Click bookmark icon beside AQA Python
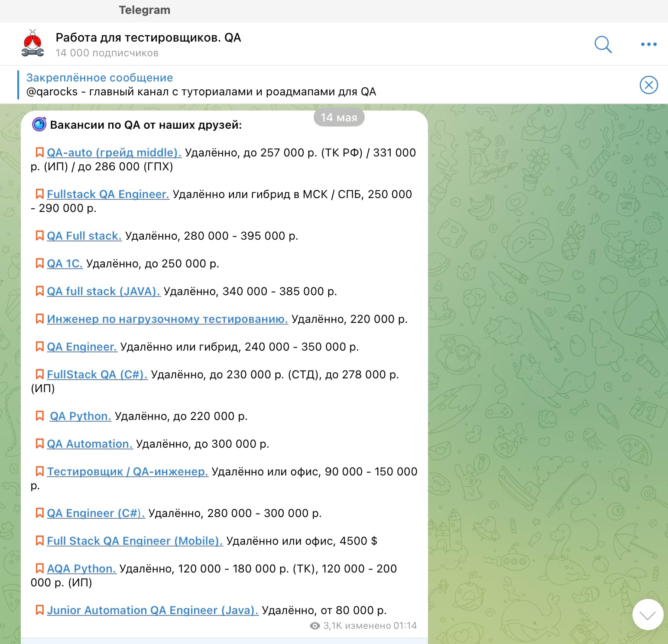668x644 pixels. click(x=39, y=568)
